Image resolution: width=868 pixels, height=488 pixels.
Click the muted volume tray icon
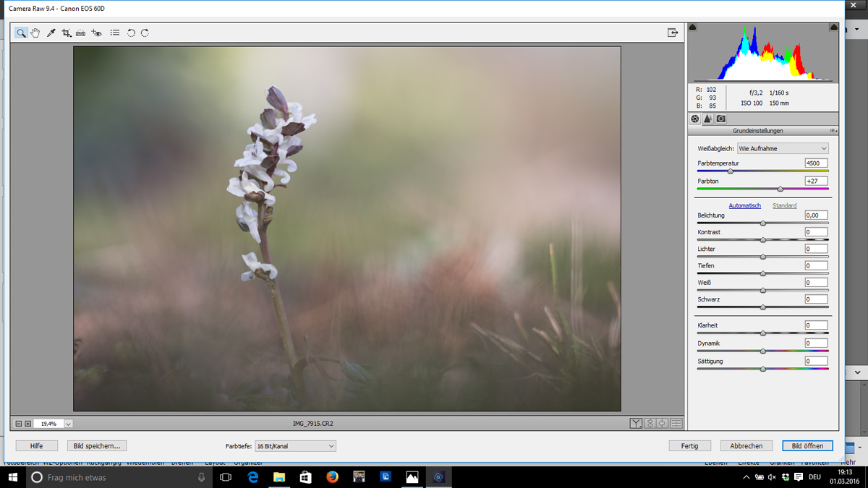click(x=772, y=477)
